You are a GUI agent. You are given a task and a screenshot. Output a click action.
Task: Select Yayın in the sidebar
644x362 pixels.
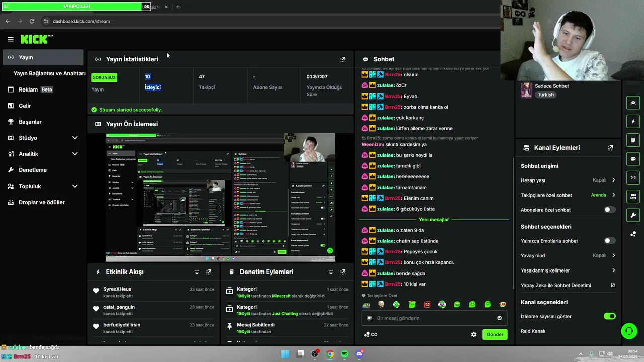point(43,57)
